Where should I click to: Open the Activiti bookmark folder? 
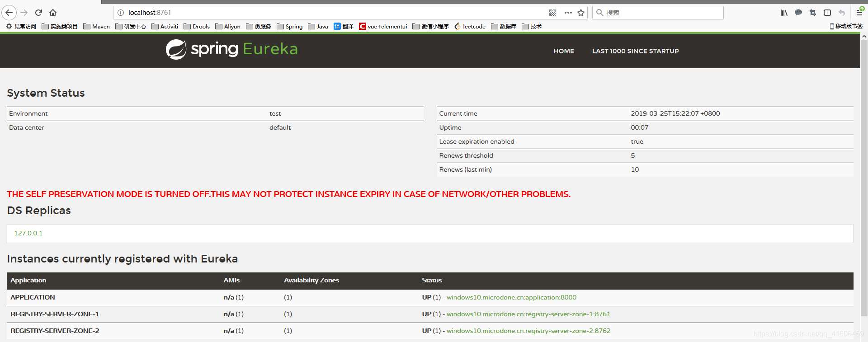[165, 26]
